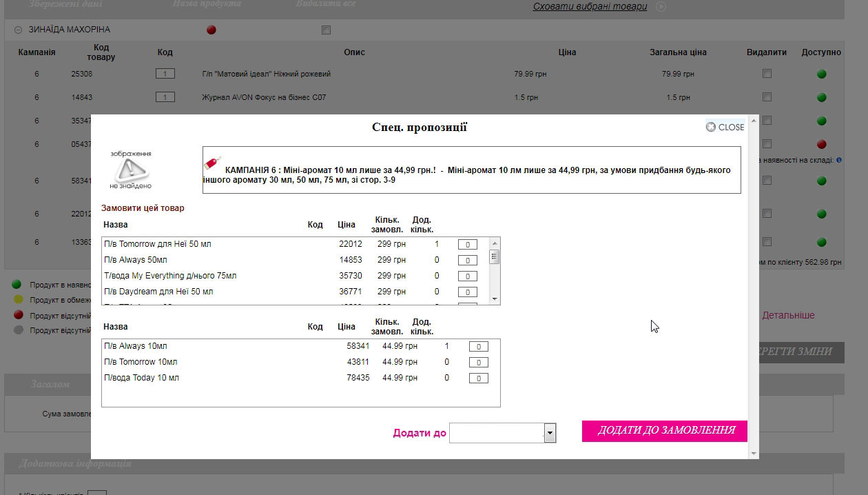Click the green legend circle for available product

click(17, 285)
